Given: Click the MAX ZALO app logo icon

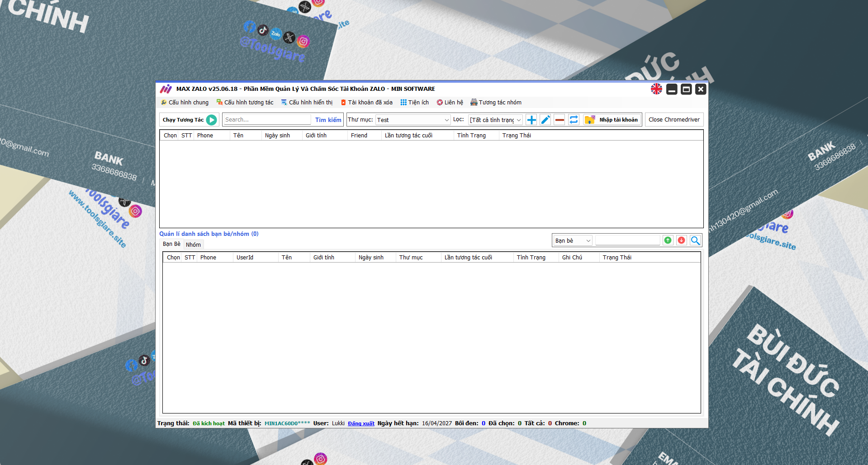Looking at the screenshot, I should [166, 89].
